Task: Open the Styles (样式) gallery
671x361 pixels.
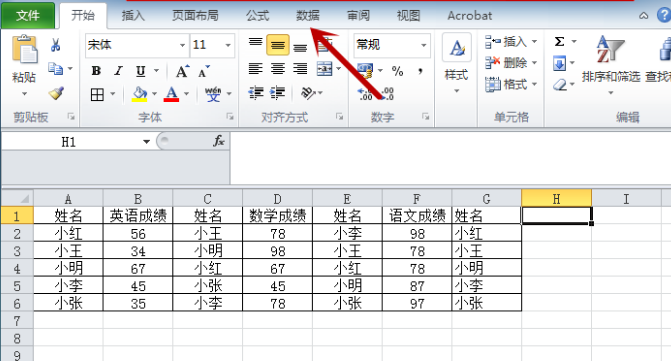Action: pyautogui.click(x=457, y=64)
